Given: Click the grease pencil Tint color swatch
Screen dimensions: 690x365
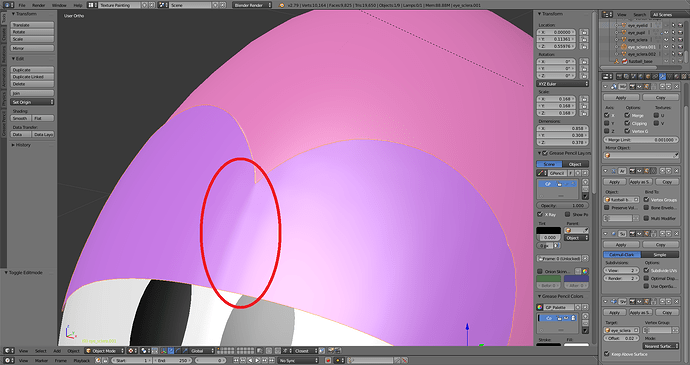Looking at the screenshot, I should [548, 230].
